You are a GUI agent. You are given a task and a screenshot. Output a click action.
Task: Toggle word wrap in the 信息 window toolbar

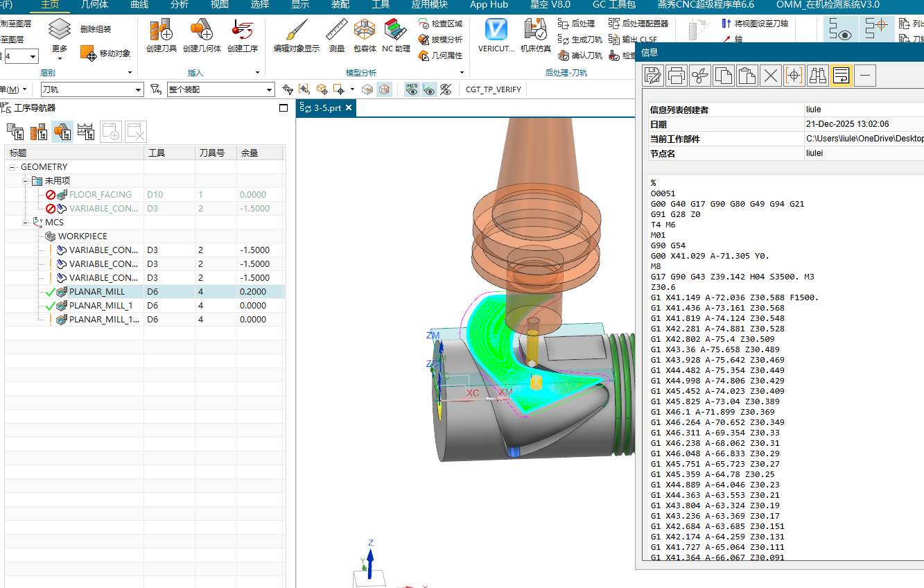[x=842, y=76]
